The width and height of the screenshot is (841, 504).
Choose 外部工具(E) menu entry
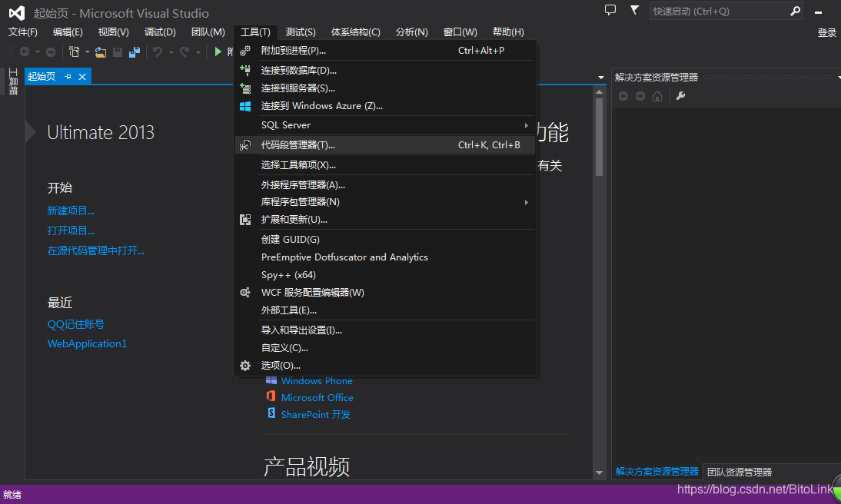[385, 310]
